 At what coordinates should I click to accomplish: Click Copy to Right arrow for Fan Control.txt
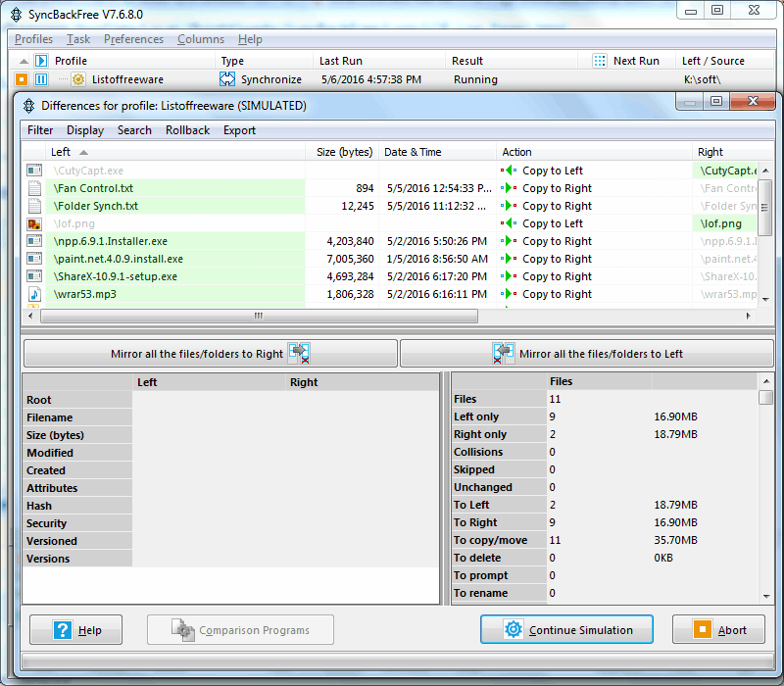[509, 188]
